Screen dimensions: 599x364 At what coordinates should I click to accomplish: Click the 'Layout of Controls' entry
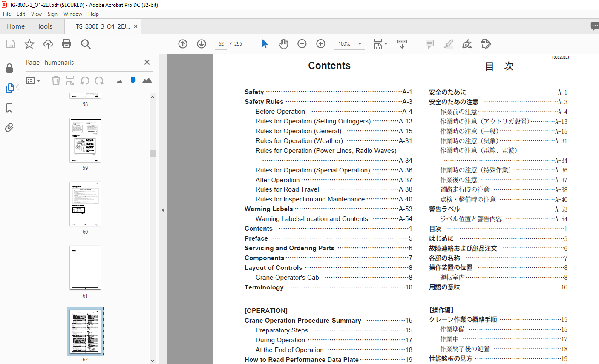click(x=273, y=268)
